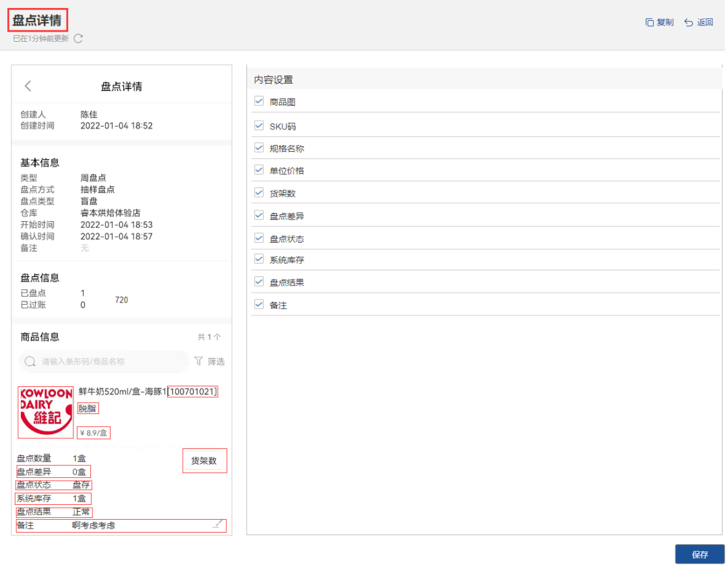Toggle the SKU码 checkbox
The width and height of the screenshot is (728, 567).
(259, 125)
